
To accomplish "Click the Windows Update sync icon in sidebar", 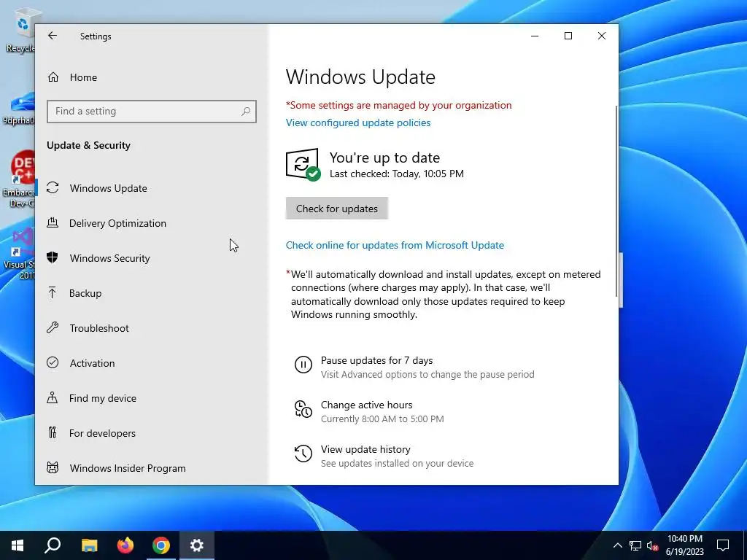I will [53, 187].
